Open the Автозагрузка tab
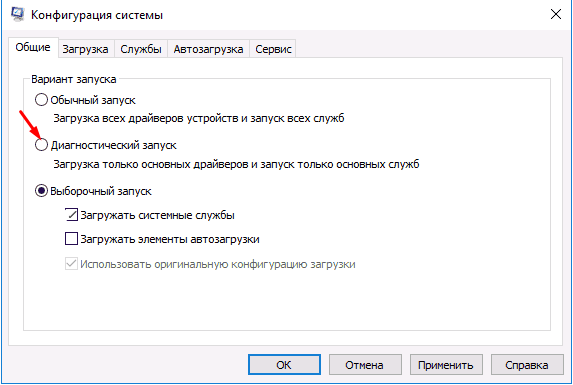The image size is (573, 385). point(208,49)
